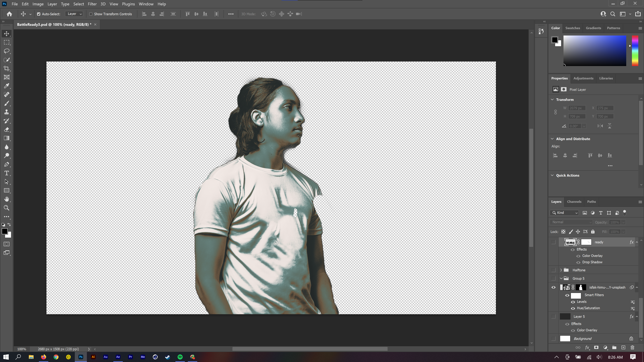This screenshot has width=644, height=362.
Task: Collapse the Quick Actions section
Action: pos(552,175)
